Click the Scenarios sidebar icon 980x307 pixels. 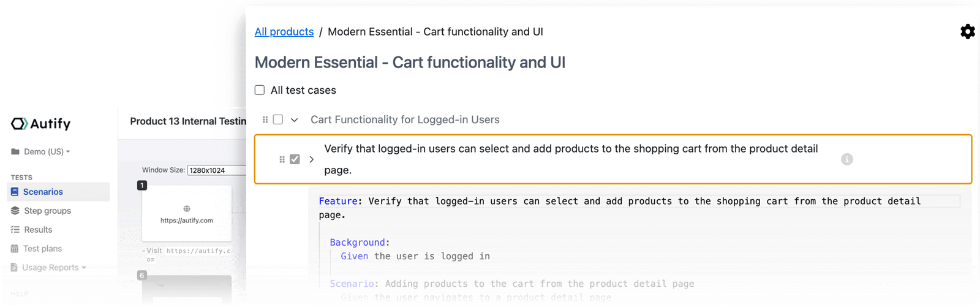15,192
